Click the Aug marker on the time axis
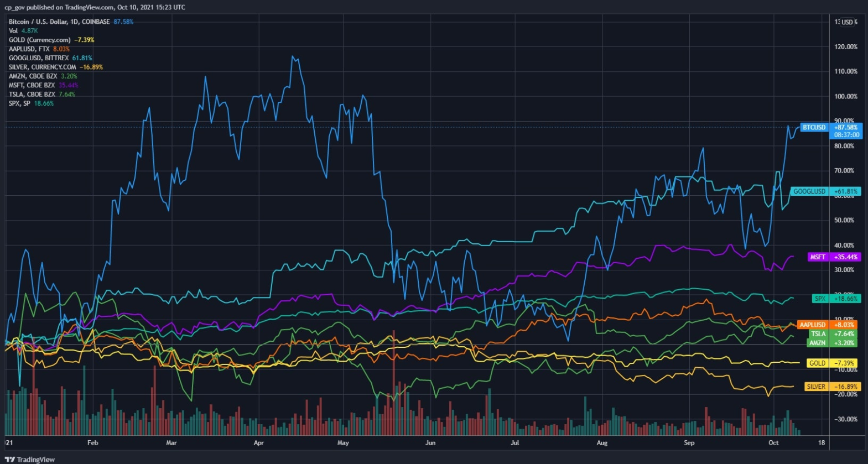This screenshot has height=464, width=868. click(x=602, y=442)
